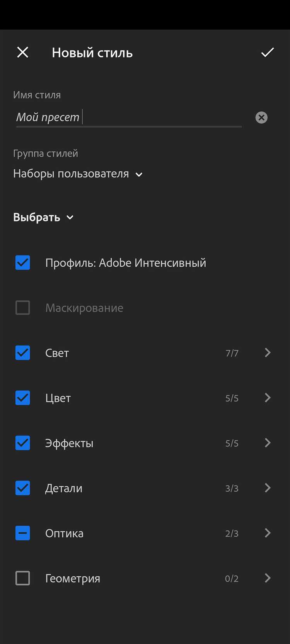Toggle the partially checked Оптика checkbox

tap(22, 533)
